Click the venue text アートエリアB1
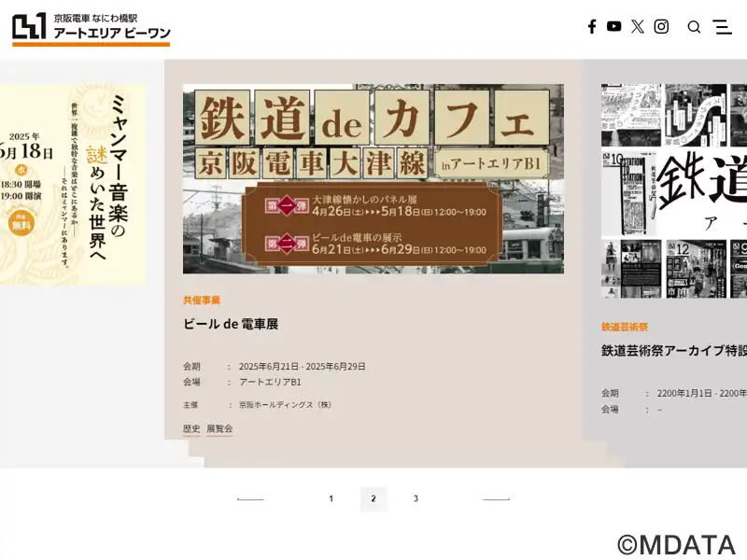The image size is (747, 560). click(270, 382)
